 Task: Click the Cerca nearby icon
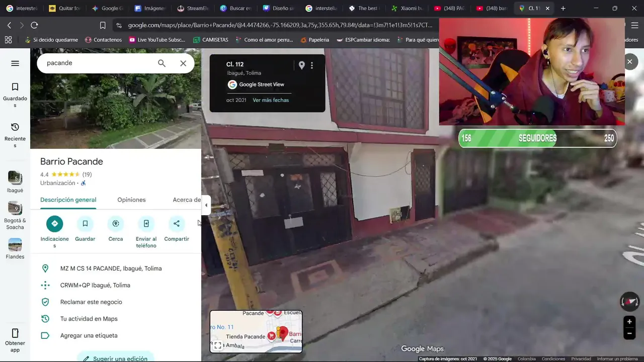(116, 224)
